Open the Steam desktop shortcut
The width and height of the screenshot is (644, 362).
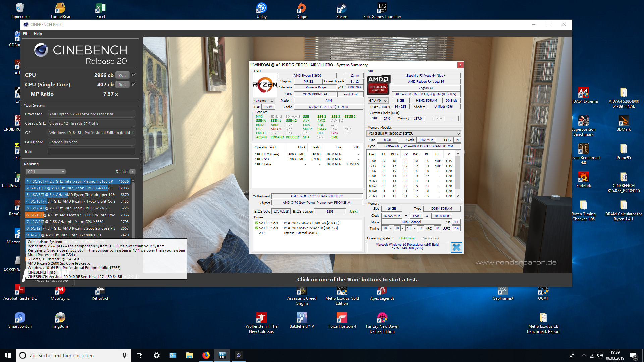pos(342,8)
